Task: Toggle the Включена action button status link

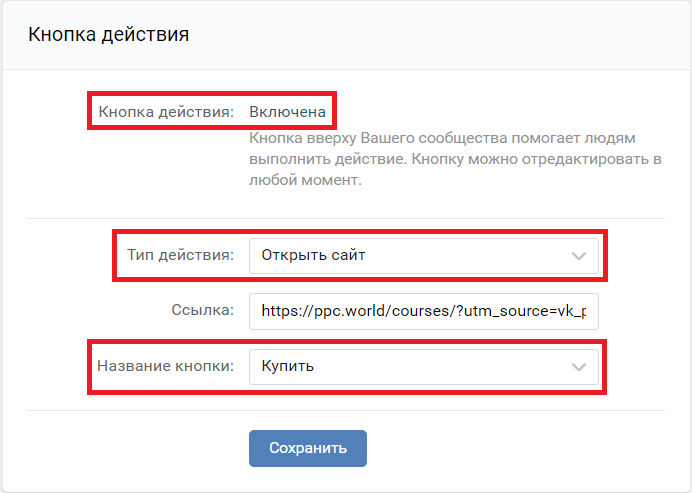Action: pos(287,112)
